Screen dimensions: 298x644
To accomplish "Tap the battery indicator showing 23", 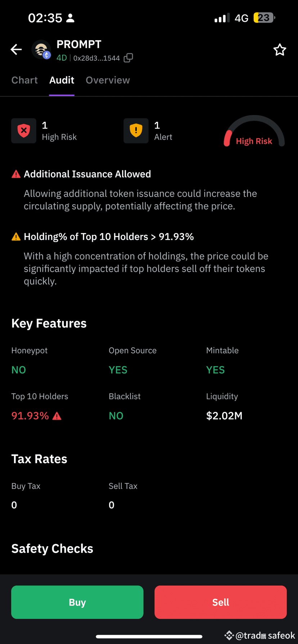I will (264, 17).
